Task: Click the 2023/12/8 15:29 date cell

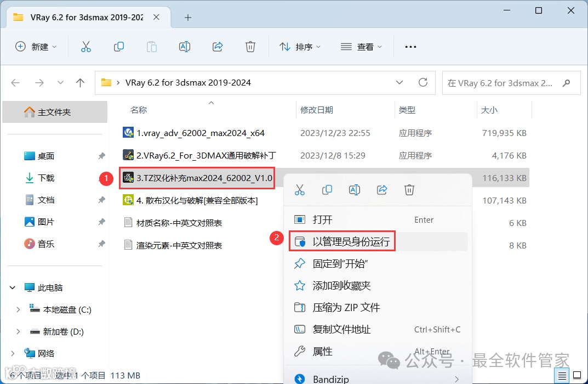Action: (x=333, y=155)
